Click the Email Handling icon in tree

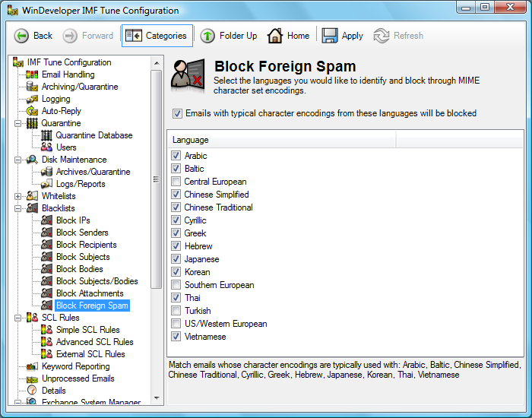[32, 74]
